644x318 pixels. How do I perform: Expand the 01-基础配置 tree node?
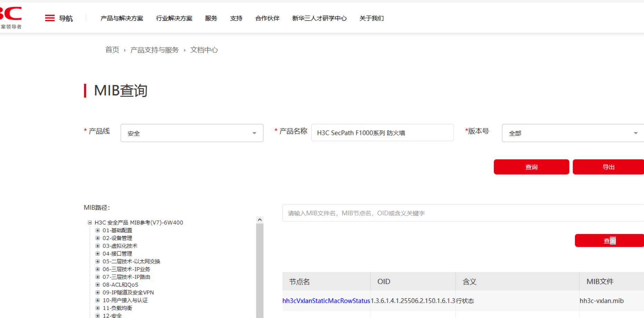[98, 230]
